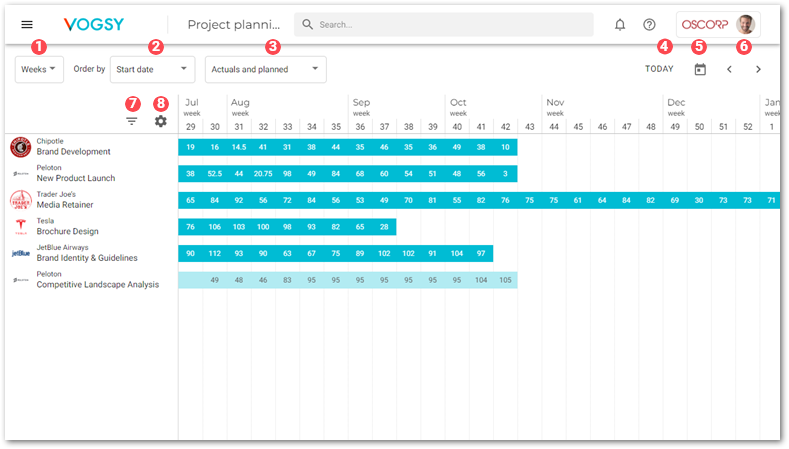Select week 36 column header
789x449 pixels.
point(360,127)
